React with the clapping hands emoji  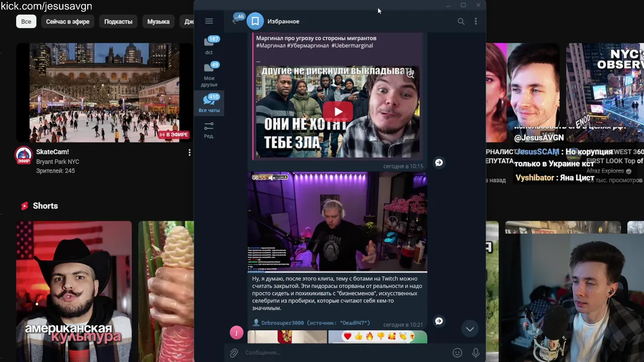pos(403,336)
